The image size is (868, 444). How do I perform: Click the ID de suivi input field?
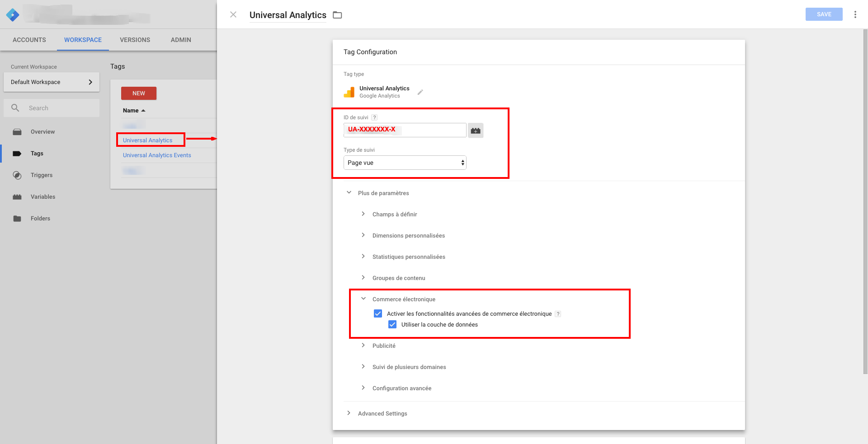click(x=405, y=130)
